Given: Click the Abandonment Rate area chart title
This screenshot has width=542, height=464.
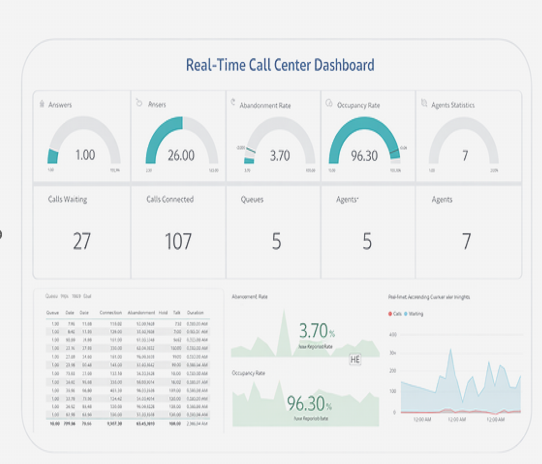Looking at the screenshot, I should tap(250, 297).
